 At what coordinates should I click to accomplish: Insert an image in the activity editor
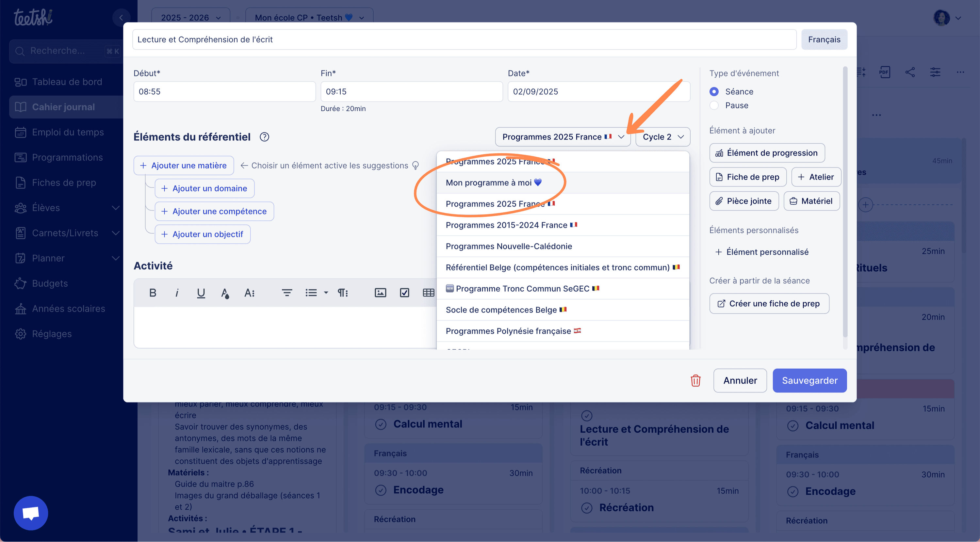(x=380, y=293)
